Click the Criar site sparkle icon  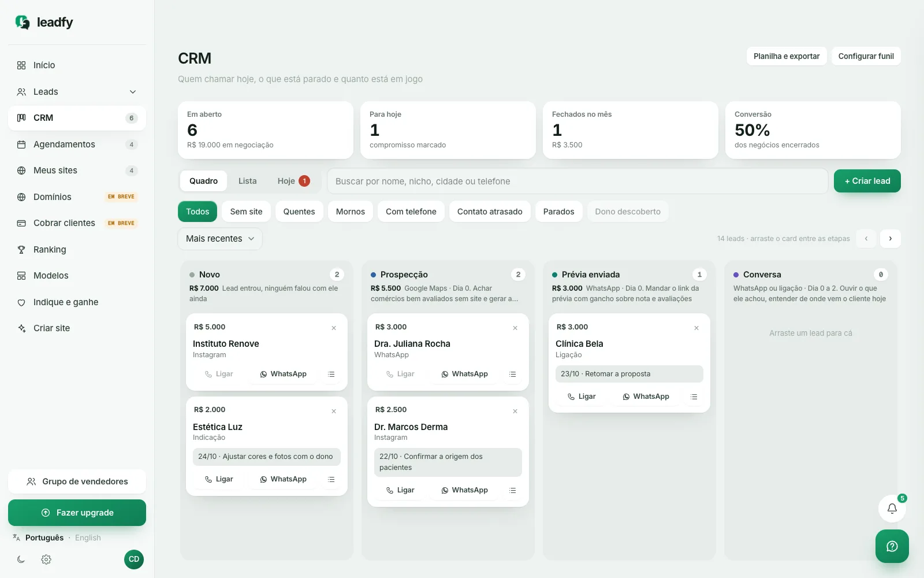coord(21,328)
